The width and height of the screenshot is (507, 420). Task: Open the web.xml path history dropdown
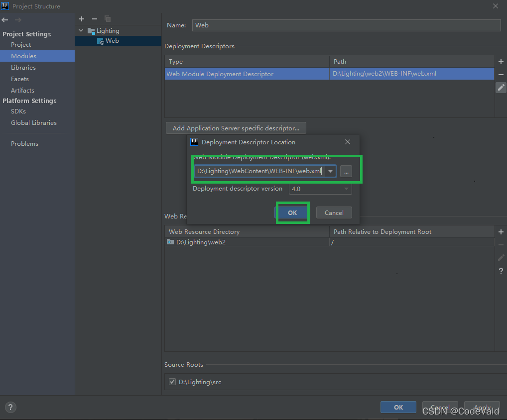tap(331, 171)
